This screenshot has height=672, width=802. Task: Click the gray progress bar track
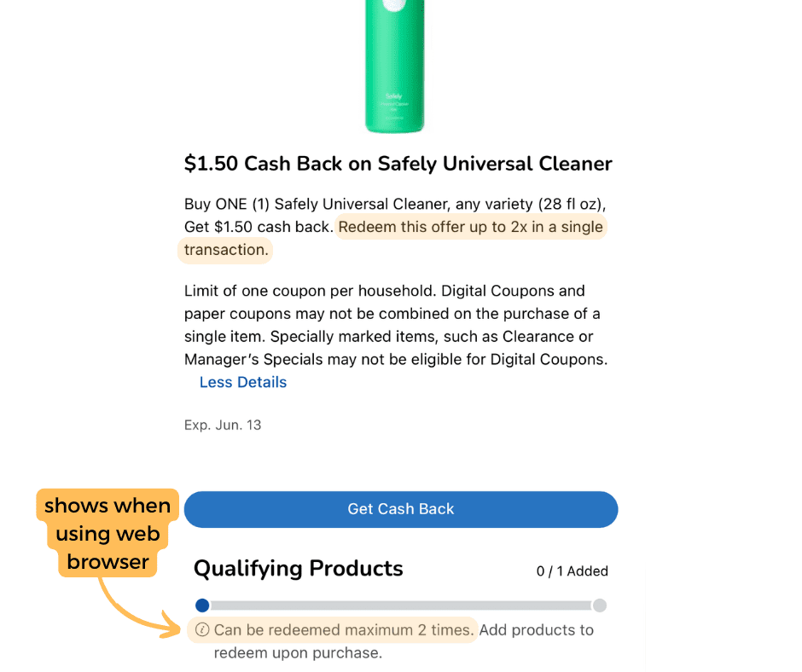click(x=401, y=605)
